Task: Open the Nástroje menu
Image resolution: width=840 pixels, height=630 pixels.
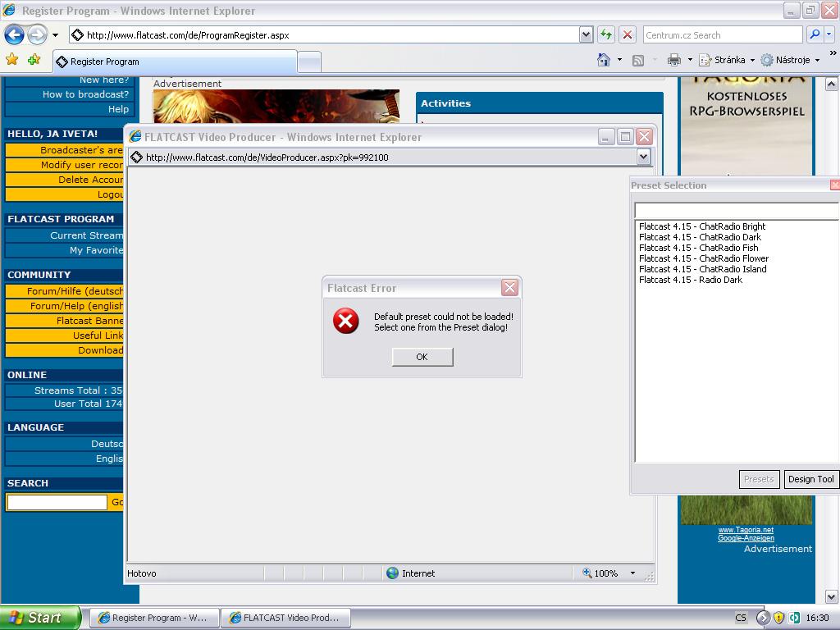Action: click(x=790, y=60)
